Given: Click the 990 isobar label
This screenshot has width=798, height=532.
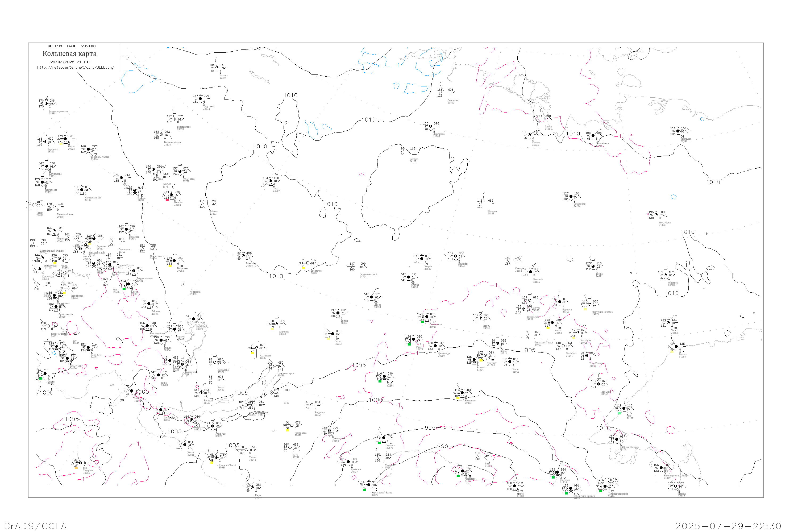Looking at the screenshot, I should tap(442, 447).
